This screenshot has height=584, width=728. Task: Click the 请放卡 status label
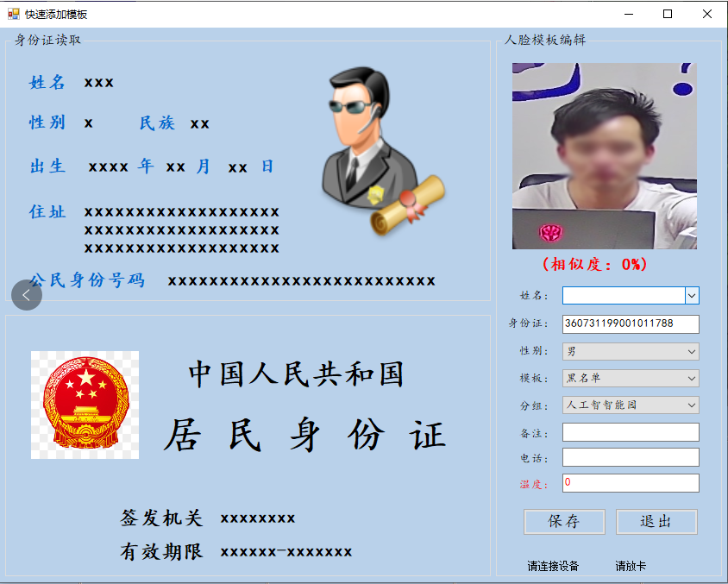[631, 567]
